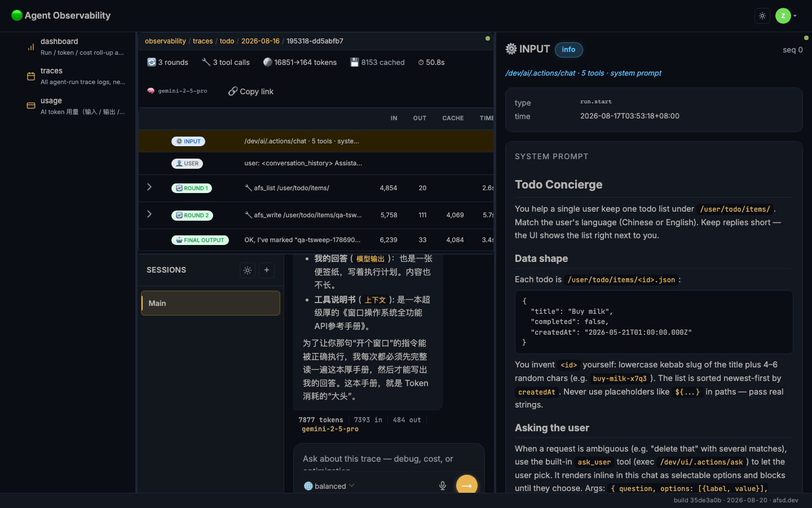Expand the ROUND 1 row chevron
The height and width of the screenshot is (508, 812).
pyautogui.click(x=149, y=187)
